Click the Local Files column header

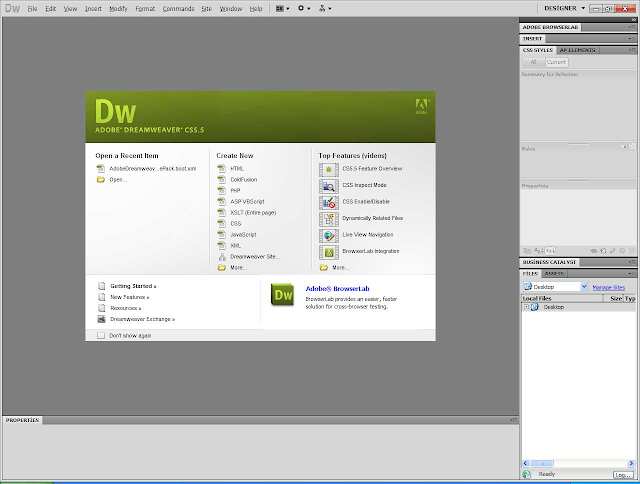562,298
